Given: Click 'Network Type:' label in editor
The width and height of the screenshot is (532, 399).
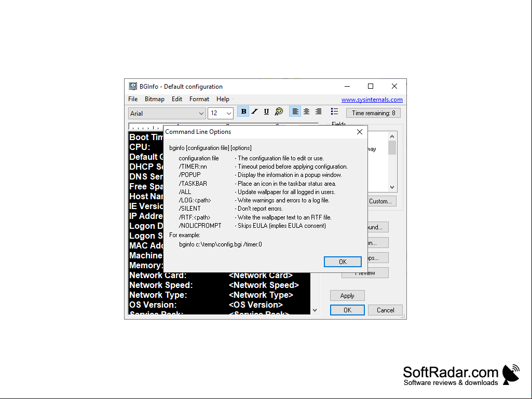Looking at the screenshot, I should (x=158, y=295).
